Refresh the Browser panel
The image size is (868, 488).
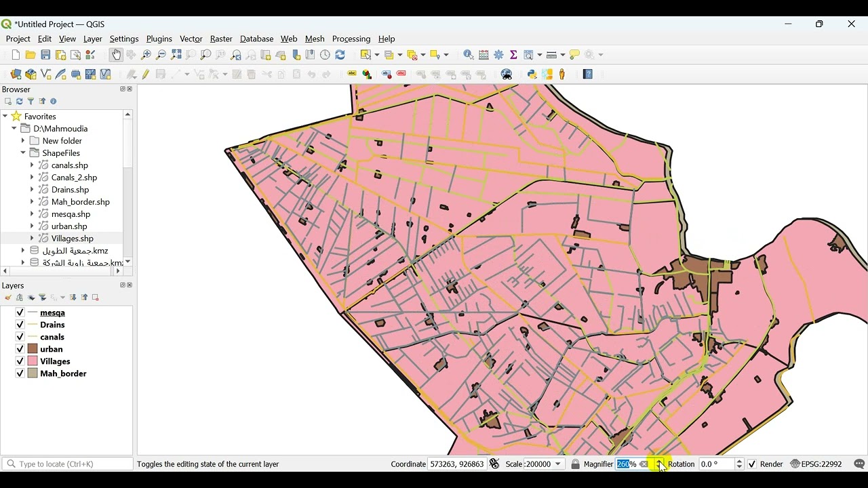19,102
